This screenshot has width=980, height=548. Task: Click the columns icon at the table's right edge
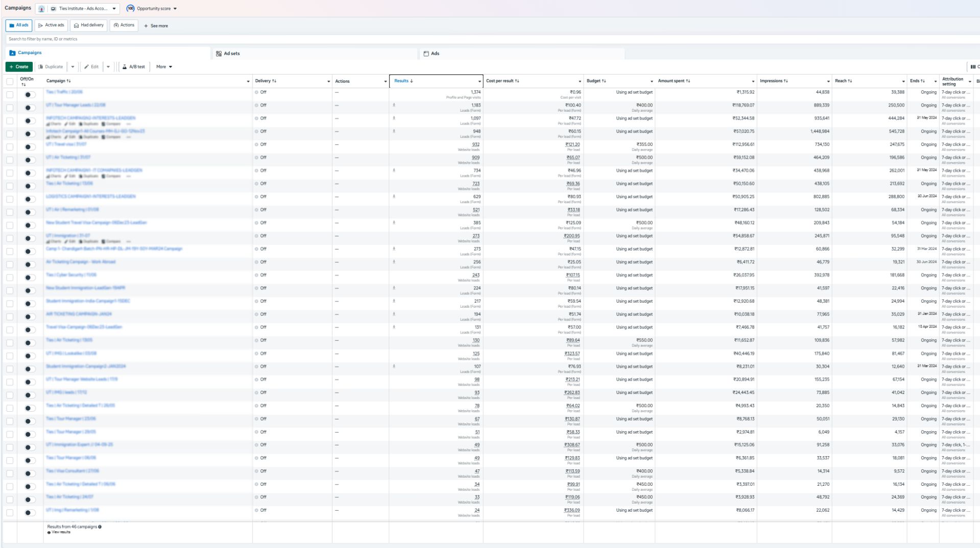(973, 67)
